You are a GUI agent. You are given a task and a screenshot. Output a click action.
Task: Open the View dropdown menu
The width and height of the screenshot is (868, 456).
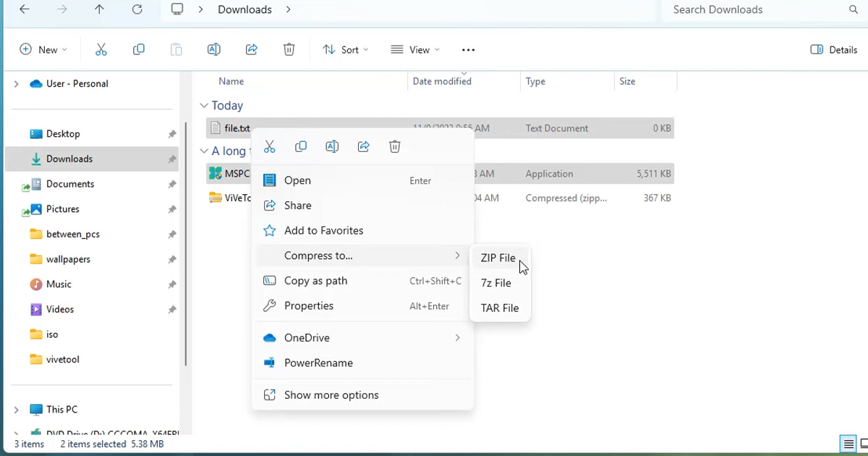(415, 49)
